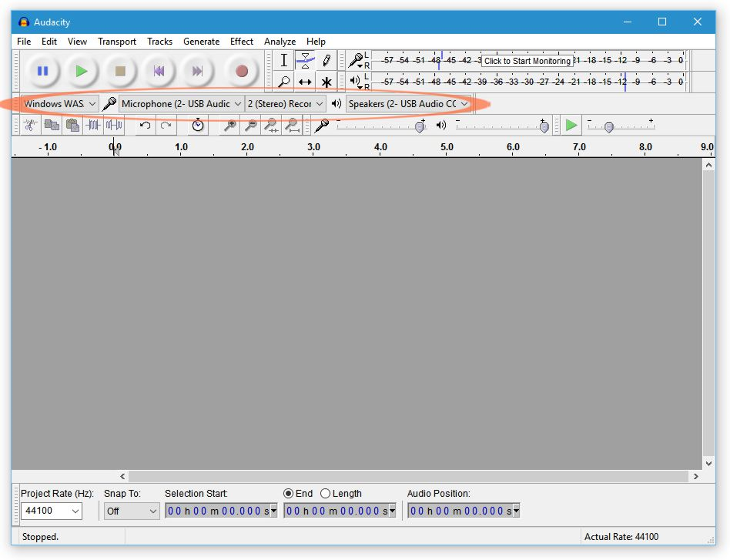Open the Snap To Off dropdown
This screenshot has width=730, height=560.
point(132,511)
